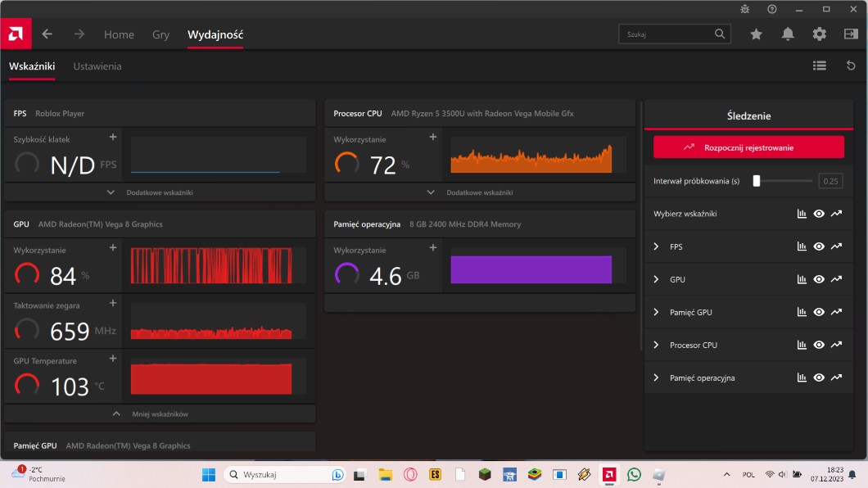Click the list view icon

[819, 66]
